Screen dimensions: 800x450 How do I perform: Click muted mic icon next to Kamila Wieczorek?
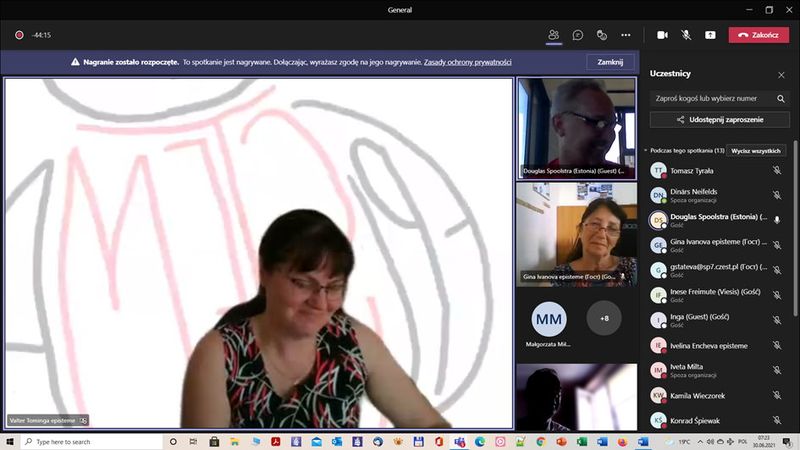[777, 395]
